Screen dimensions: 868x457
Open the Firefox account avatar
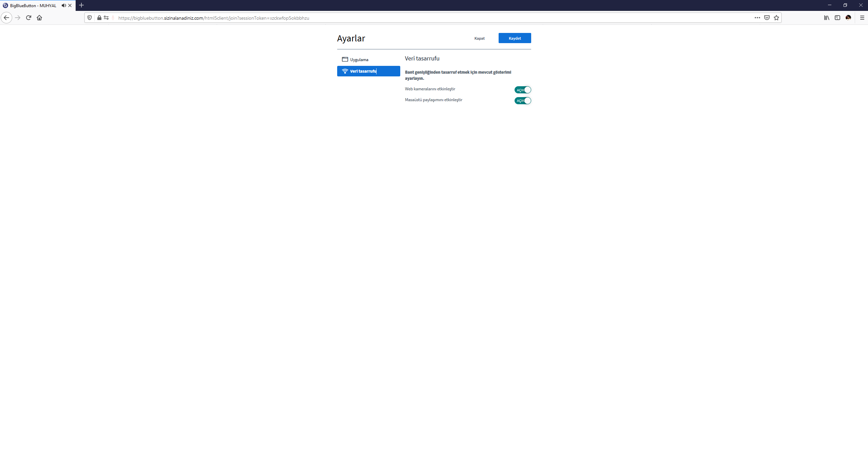pos(848,18)
